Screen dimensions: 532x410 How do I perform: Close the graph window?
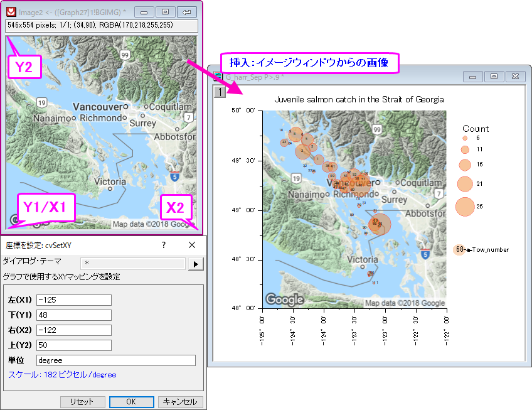point(515,77)
